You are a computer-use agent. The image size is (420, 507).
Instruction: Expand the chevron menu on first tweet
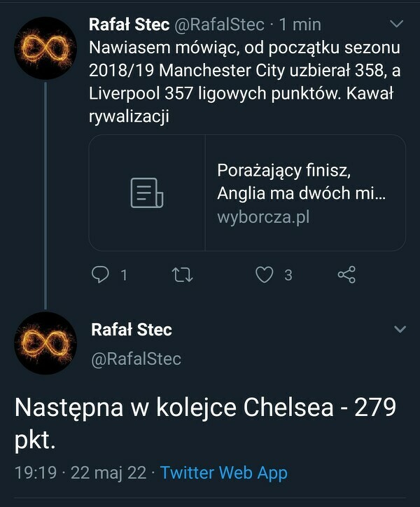pyautogui.click(x=396, y=25)
